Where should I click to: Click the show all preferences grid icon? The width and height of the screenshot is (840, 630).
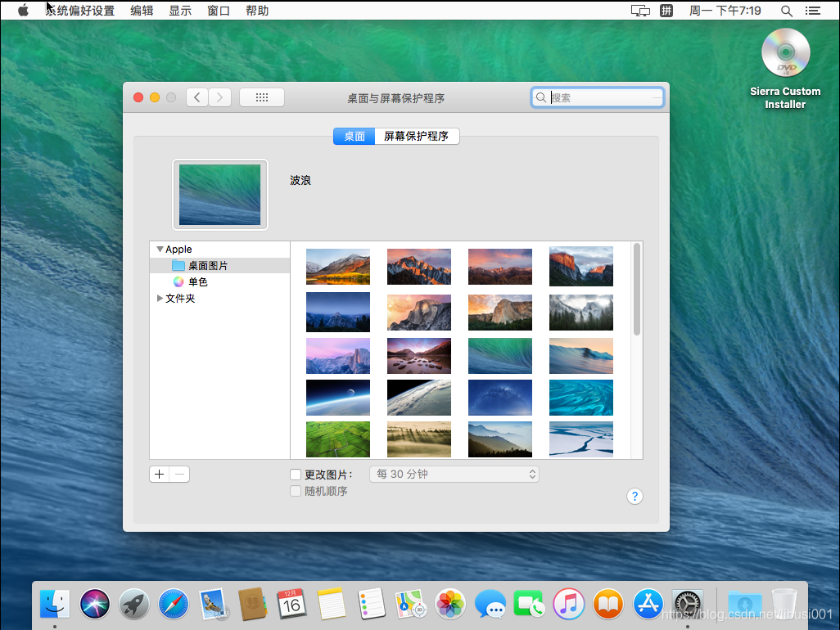click(262, 97)
